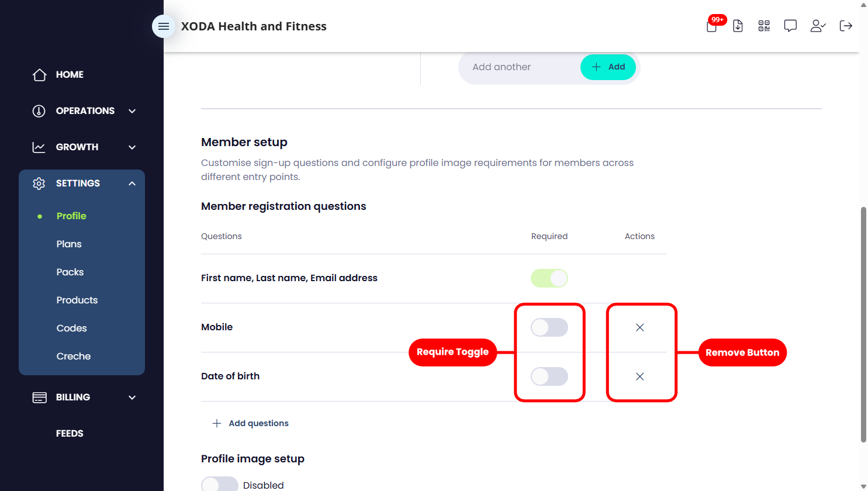Image resolution: width=868 pixels, height=491 pixels.
Task: Click the Add button
Action: coord(608,67)
